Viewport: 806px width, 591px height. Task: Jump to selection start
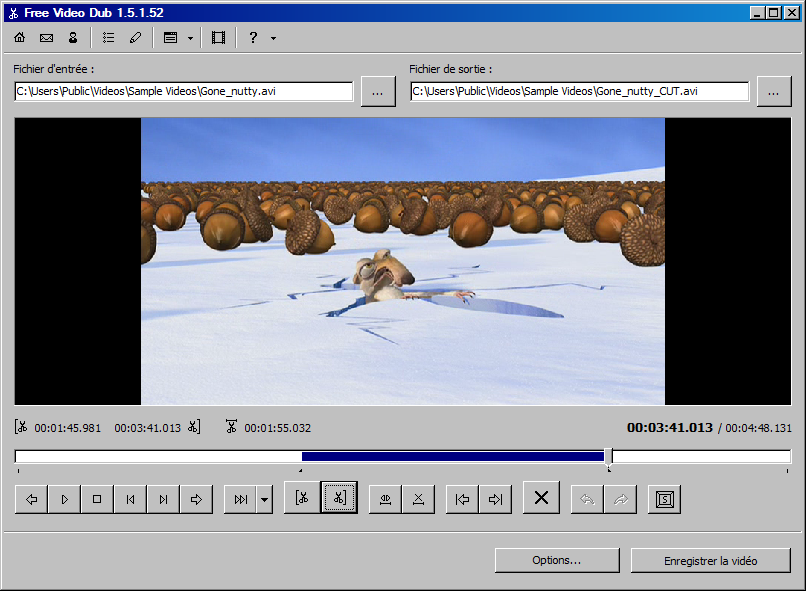coord(463,499)
